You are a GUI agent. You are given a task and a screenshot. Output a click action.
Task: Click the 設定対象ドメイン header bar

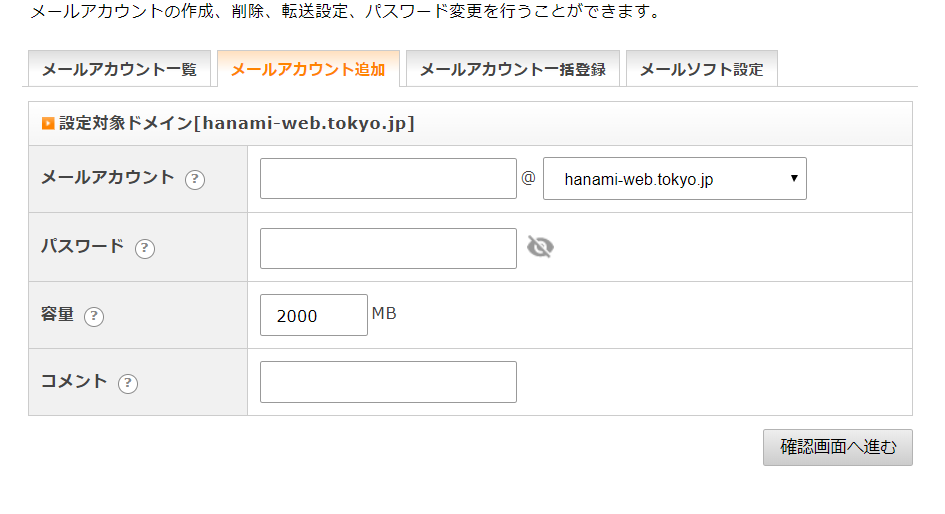(470, 124)
